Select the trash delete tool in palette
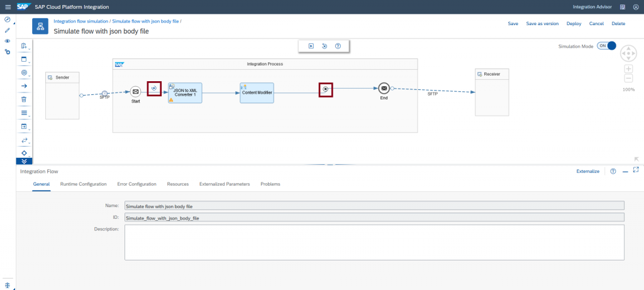 (x=24, y=99)
